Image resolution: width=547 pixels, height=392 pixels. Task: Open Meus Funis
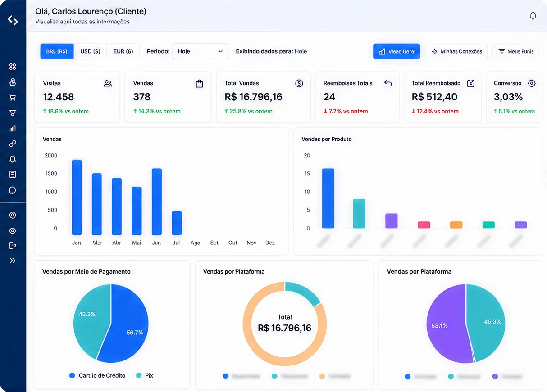click(x=515, y=51)
